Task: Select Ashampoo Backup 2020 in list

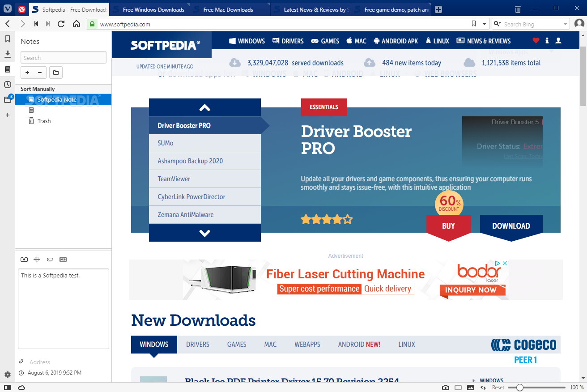Action: 205,161
